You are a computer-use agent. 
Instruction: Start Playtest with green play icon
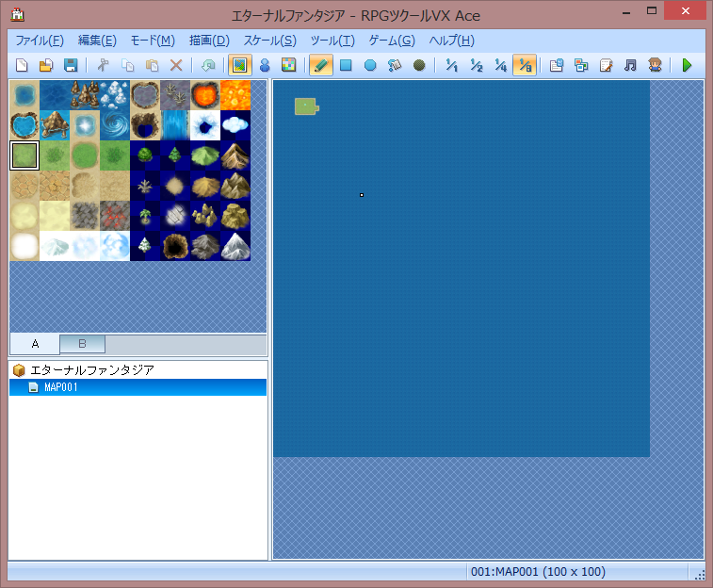687,65
